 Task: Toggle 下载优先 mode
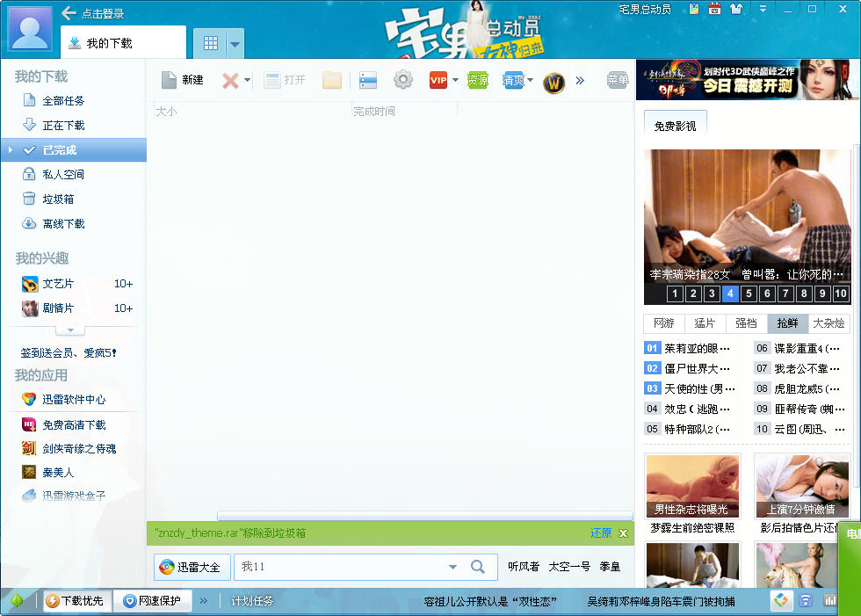pos(78,601)
